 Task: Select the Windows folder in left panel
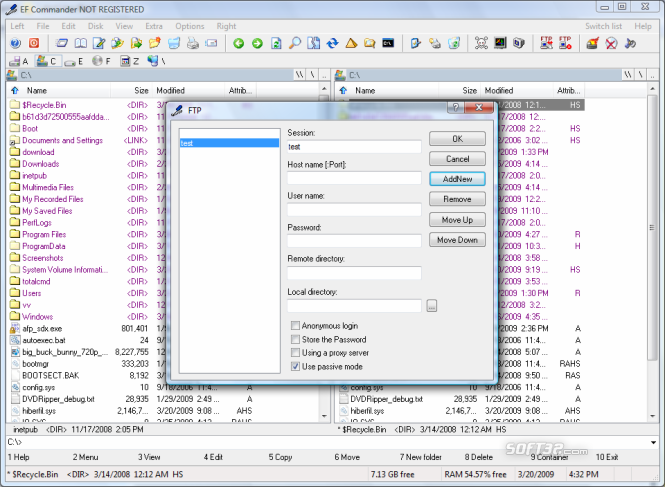(x=37, y=317)
